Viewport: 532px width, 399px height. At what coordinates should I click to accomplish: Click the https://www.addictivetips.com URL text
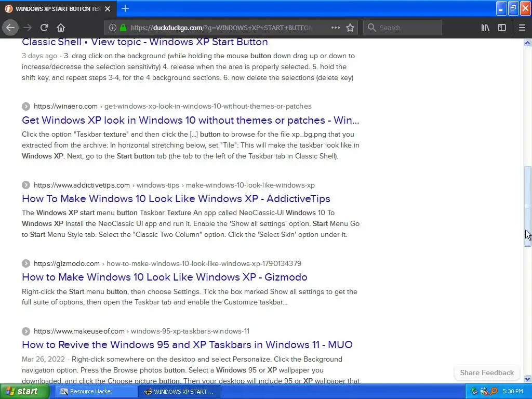[82, 185]
